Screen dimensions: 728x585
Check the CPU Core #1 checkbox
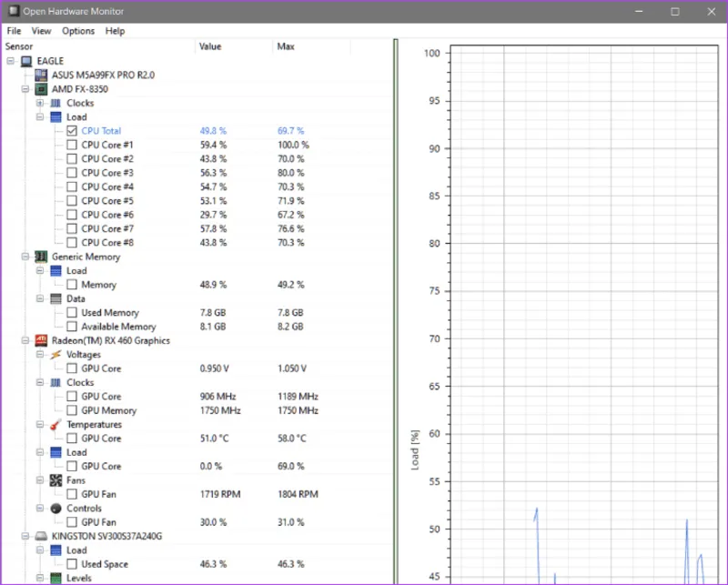click(x=72, y=145)
